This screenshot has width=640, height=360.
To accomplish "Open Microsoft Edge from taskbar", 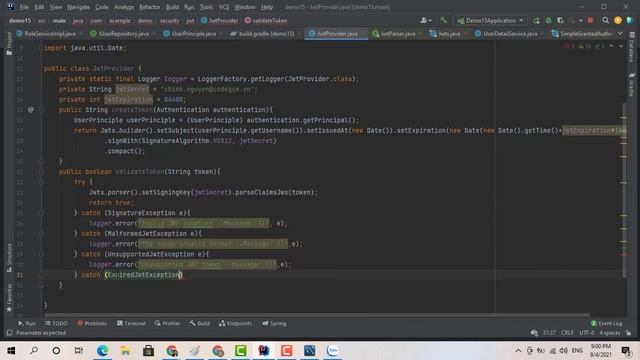I will coord(102,351).
